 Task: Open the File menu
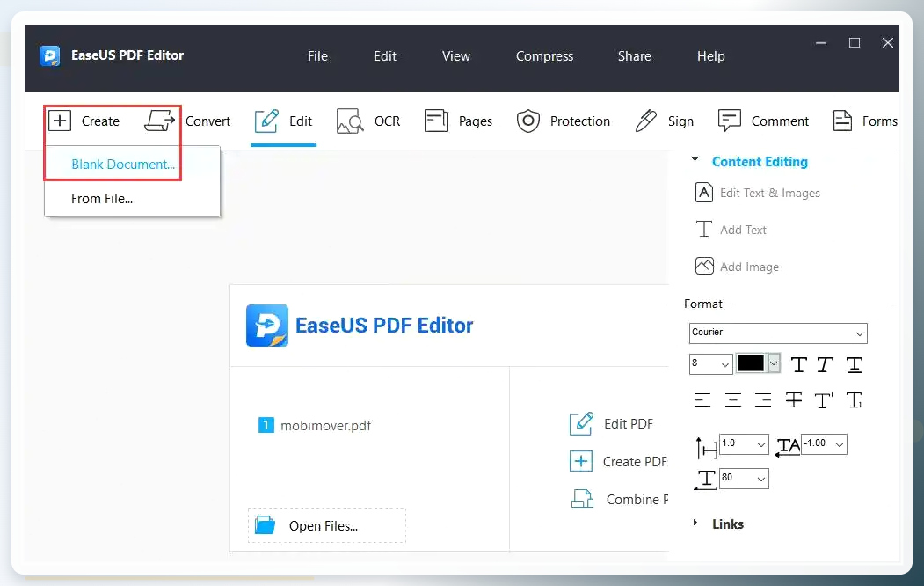point(317,56)
